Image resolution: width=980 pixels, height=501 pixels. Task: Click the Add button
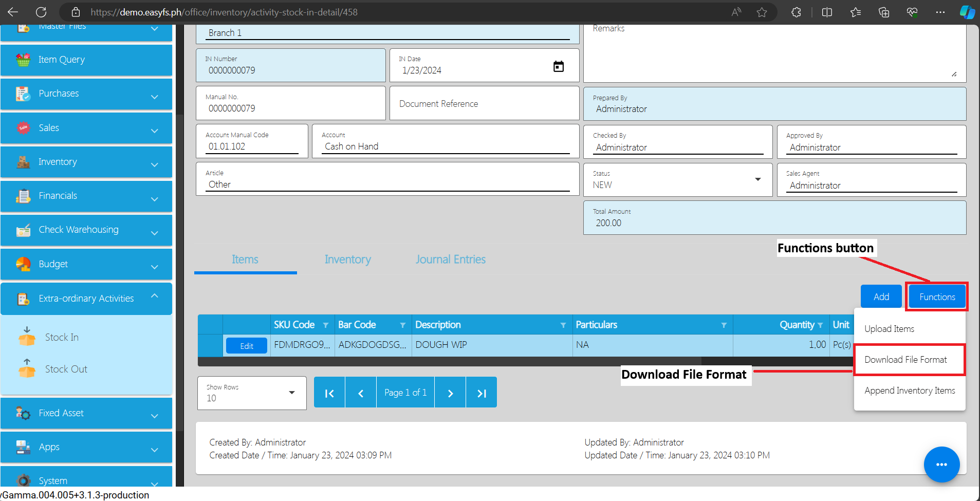[881, 296]
